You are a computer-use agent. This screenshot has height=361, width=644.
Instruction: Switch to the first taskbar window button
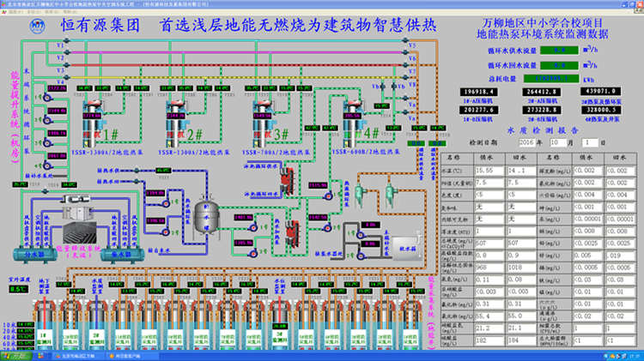77,356
